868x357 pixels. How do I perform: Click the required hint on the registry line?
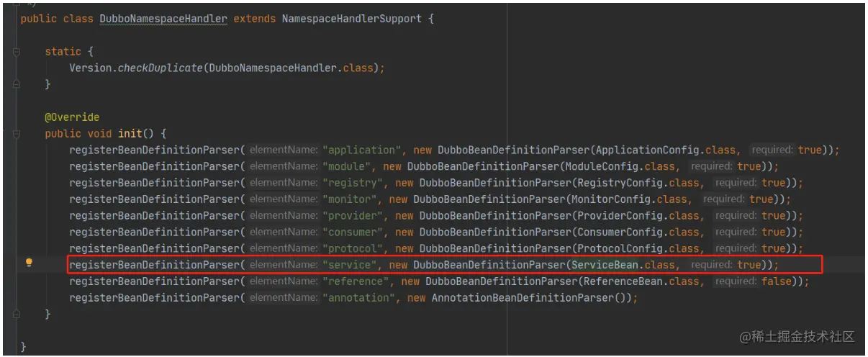736,183
